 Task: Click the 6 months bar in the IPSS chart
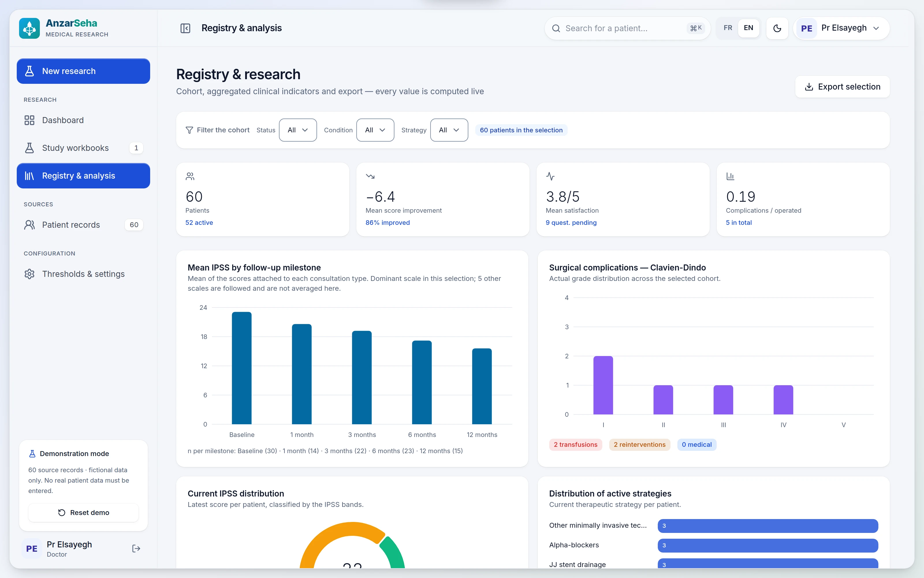[422, 383]
